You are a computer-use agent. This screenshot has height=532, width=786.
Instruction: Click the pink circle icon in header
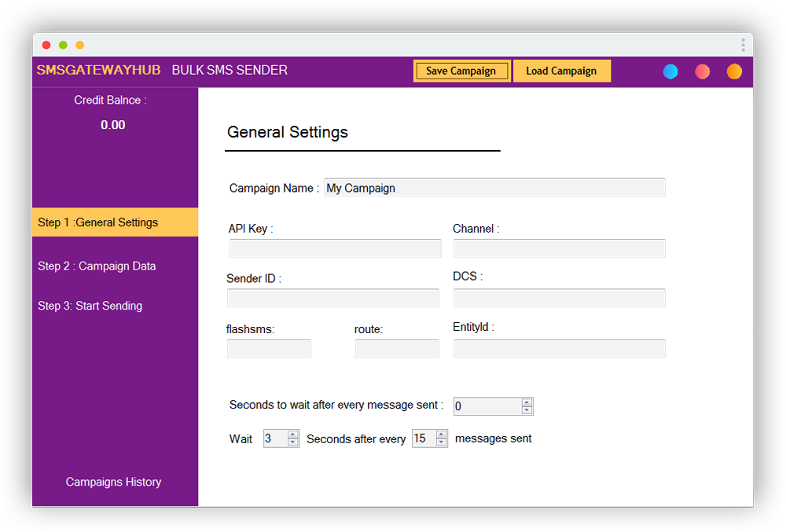coord(703,72)
